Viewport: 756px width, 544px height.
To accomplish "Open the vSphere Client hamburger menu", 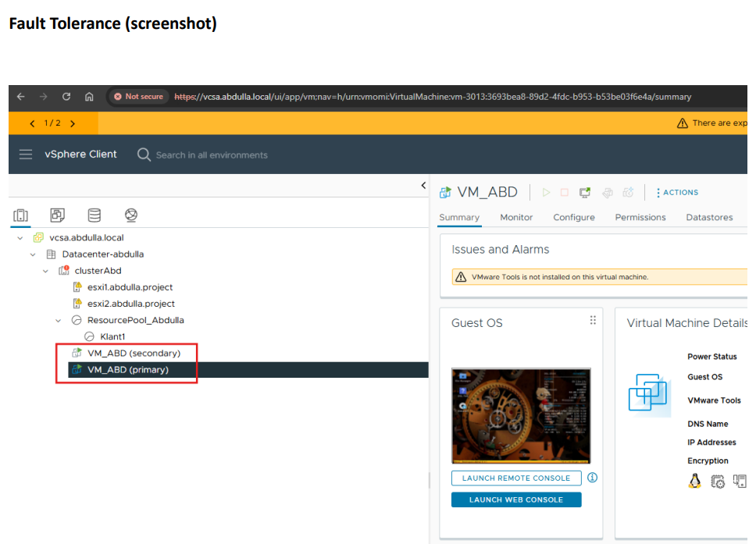I will click(x=26, y=155).
